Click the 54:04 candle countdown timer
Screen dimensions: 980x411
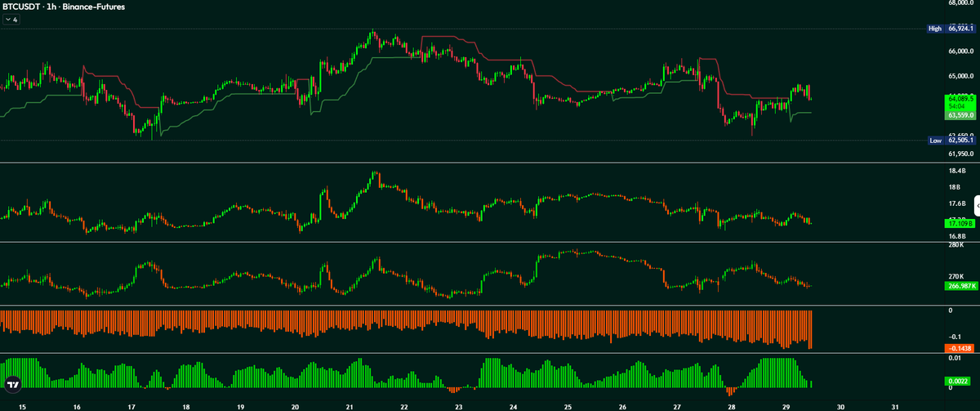pos(957,106)
